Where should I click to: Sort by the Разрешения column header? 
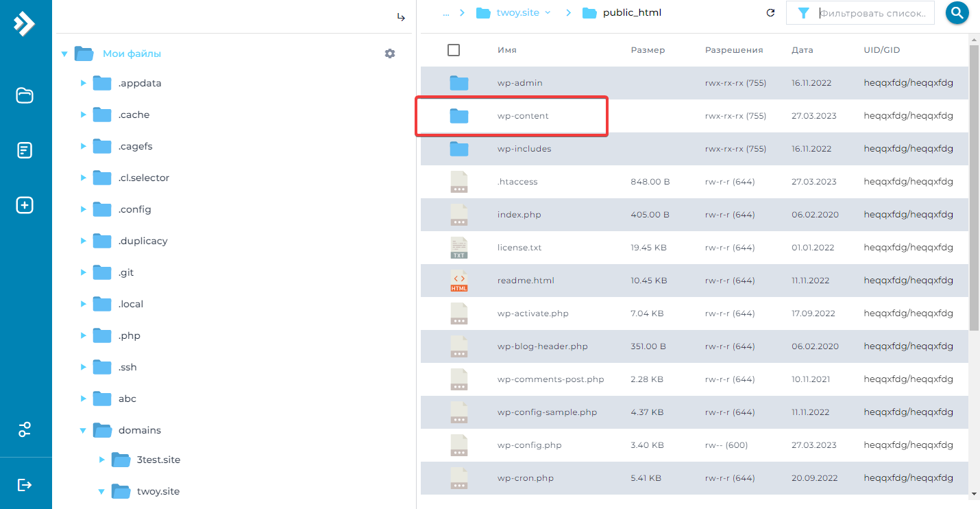point(734,50)
